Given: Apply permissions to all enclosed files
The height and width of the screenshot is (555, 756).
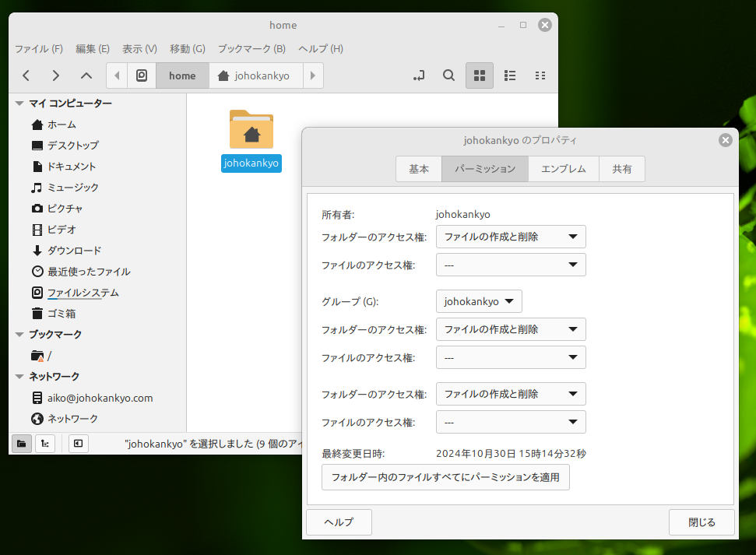Looking at the screenshot, I should coord(445,477).
